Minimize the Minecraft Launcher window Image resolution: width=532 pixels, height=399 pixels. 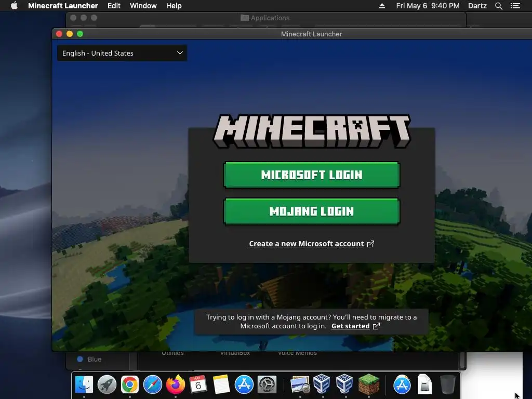(70, 34)
